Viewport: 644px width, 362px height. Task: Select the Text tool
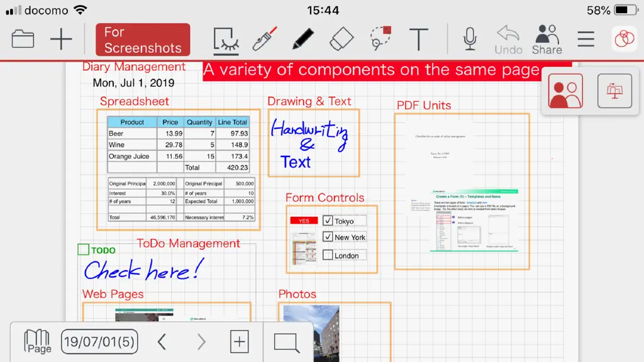tap(418, 40)
